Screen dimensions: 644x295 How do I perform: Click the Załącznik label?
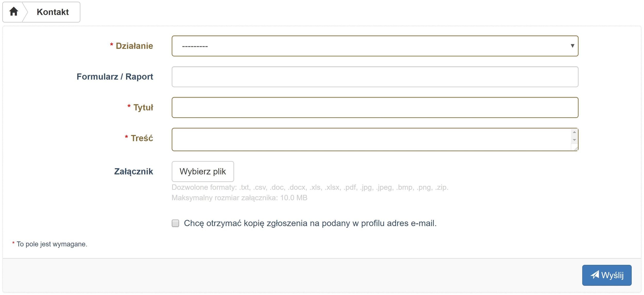pyautogui.click(x=133, y=172)
